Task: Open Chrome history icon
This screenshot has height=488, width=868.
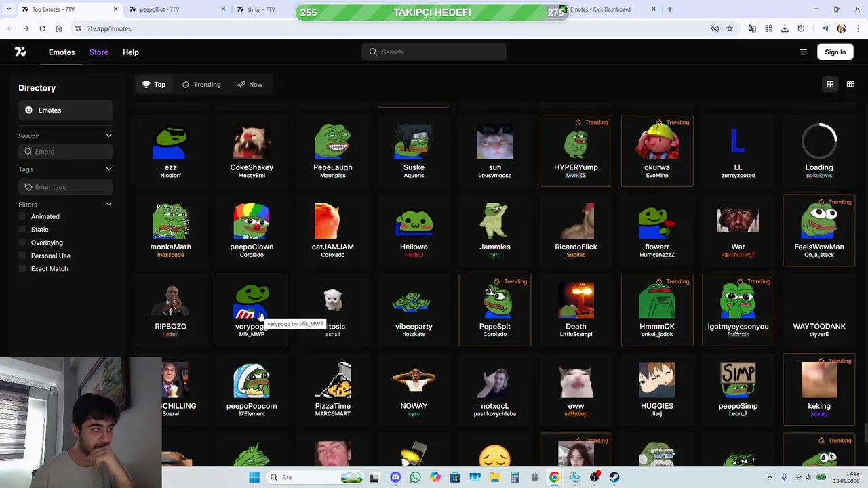Action: (x=801, y=28)
